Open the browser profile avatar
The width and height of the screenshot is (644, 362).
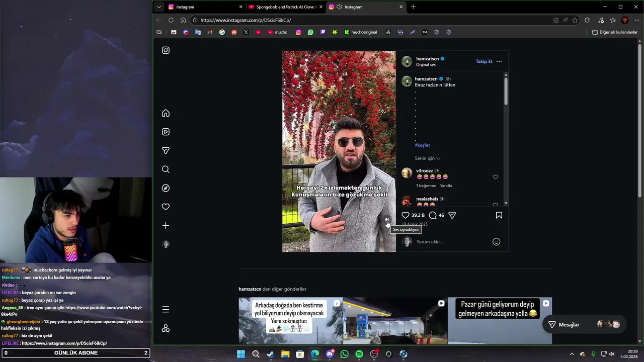[625, 20]
